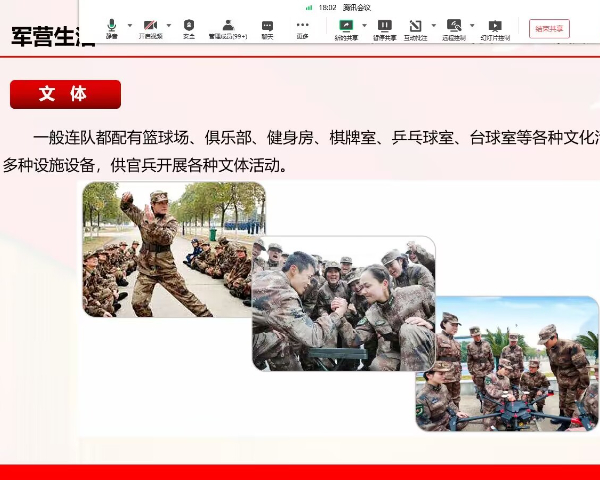Click the slide title 军营生活
600x480 pixels.
(x=53, y=37)
